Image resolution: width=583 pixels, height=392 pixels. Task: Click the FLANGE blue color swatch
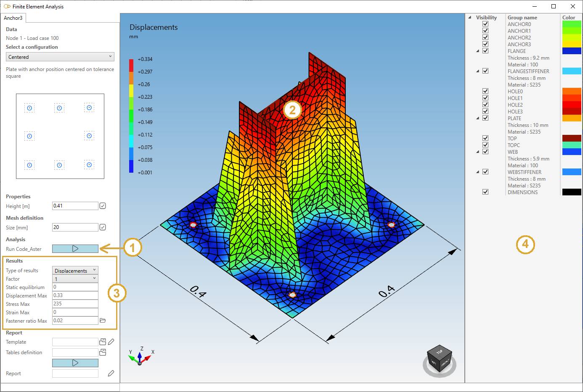tap(572, 51)
